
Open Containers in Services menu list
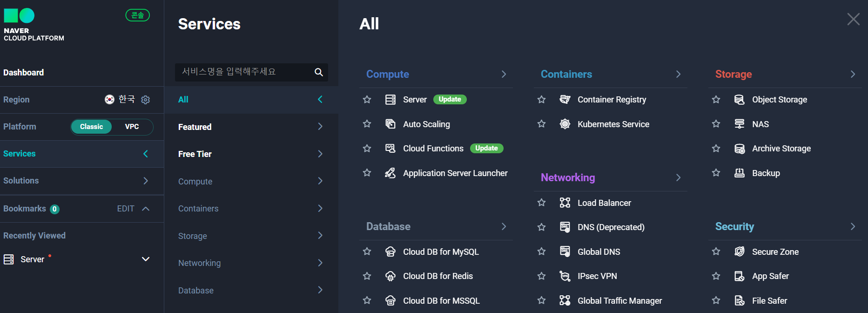click(x=251, y=208)
